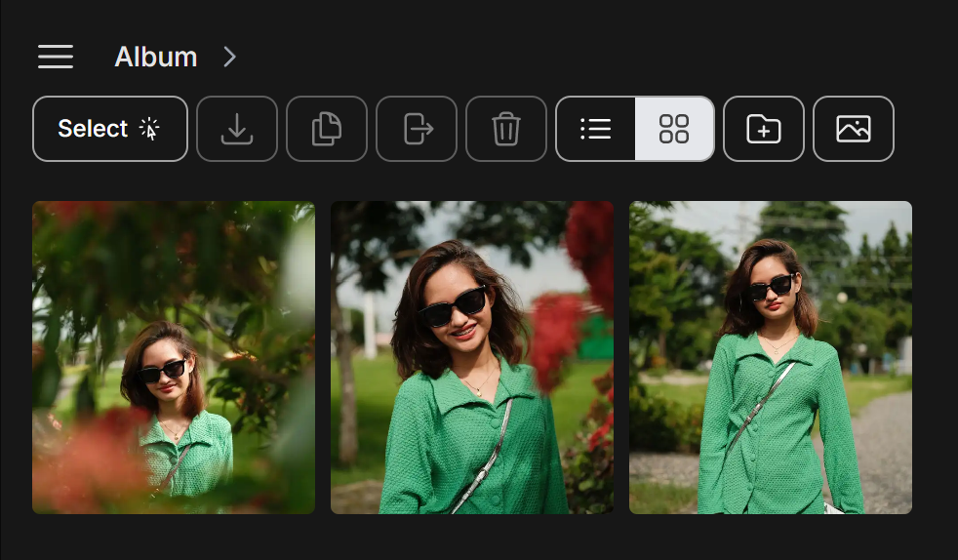Click the Album breadcrumb label

(156, 58)
